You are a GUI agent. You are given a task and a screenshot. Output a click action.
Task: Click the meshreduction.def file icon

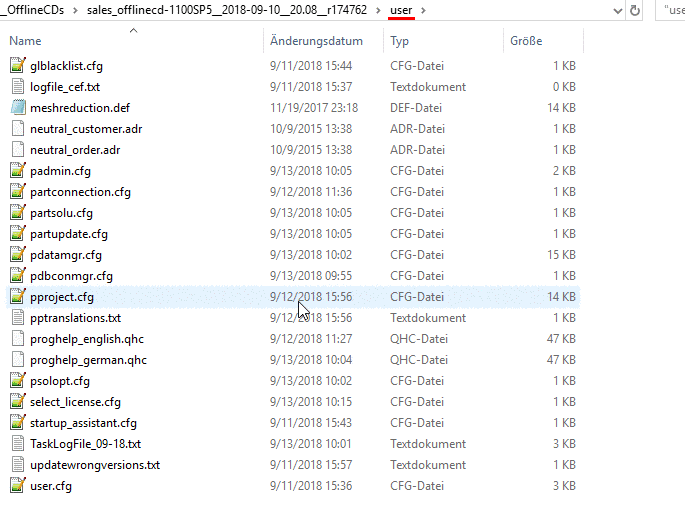click(17, 107)
